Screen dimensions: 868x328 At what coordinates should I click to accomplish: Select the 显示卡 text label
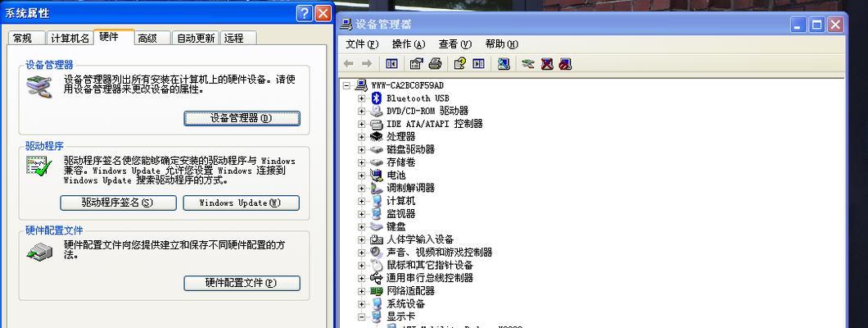click(400, 317)
